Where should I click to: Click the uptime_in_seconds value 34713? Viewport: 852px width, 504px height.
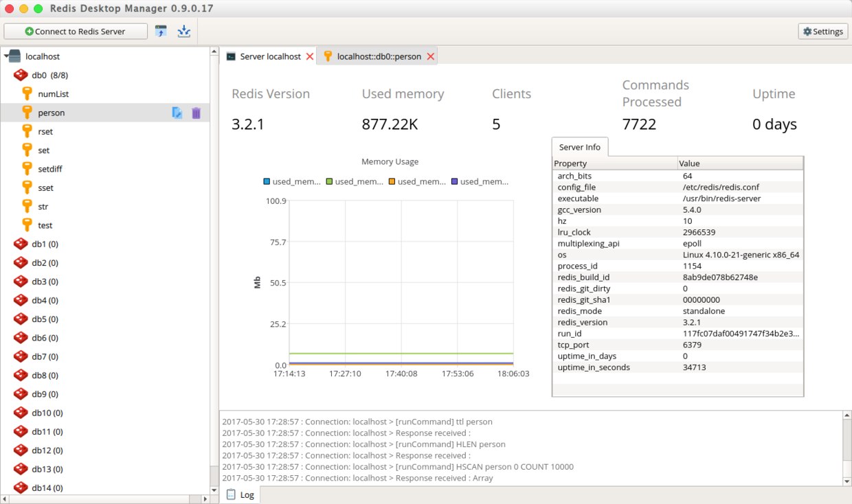pos(694,367)
